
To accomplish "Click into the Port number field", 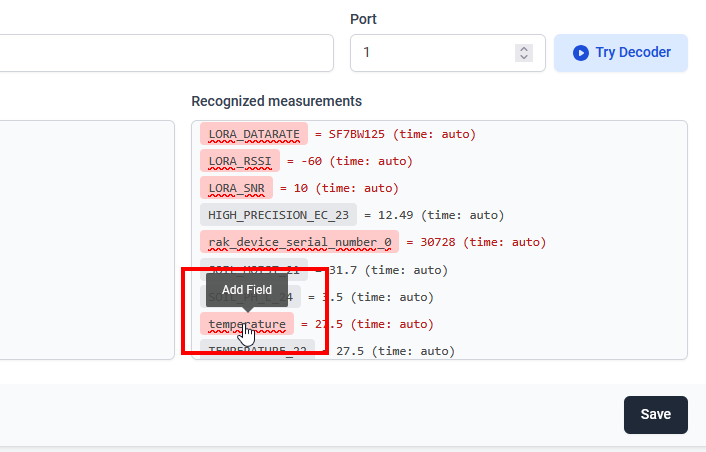I will [x=430, y=53].
